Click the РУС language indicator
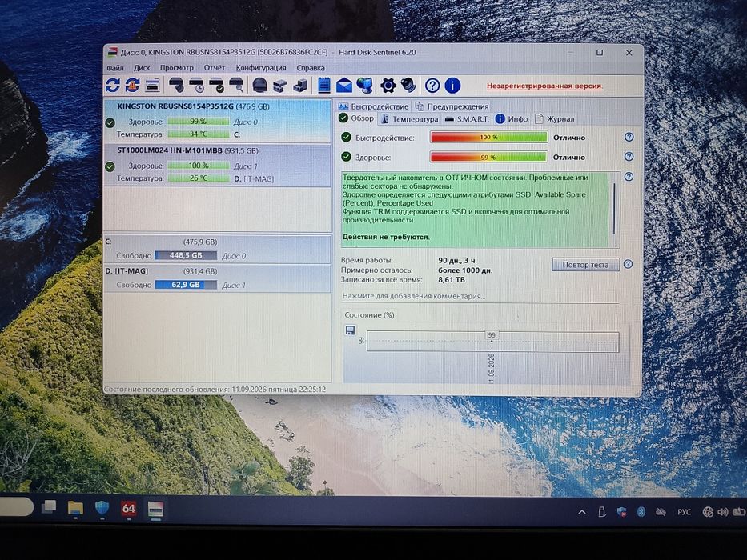747x560 pixels. (x=684, y=512)
